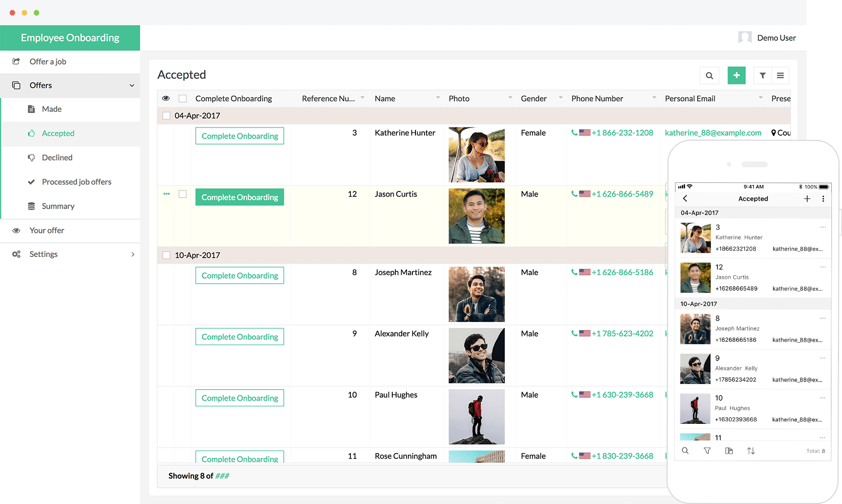Click the hamburger list icon next to the filter
This screenshot has width=842, height=504.
click(780, 75)
